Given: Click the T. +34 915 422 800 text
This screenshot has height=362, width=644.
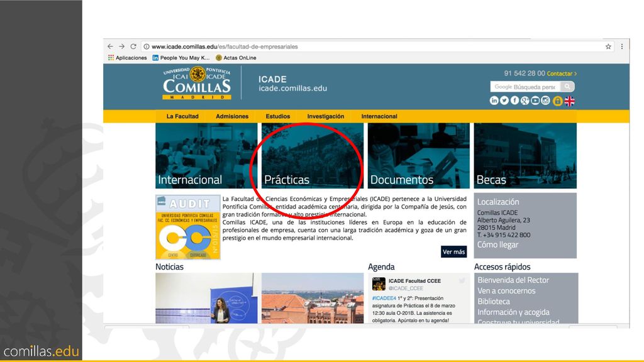Looking at the screenshot, I should [504, 235].
